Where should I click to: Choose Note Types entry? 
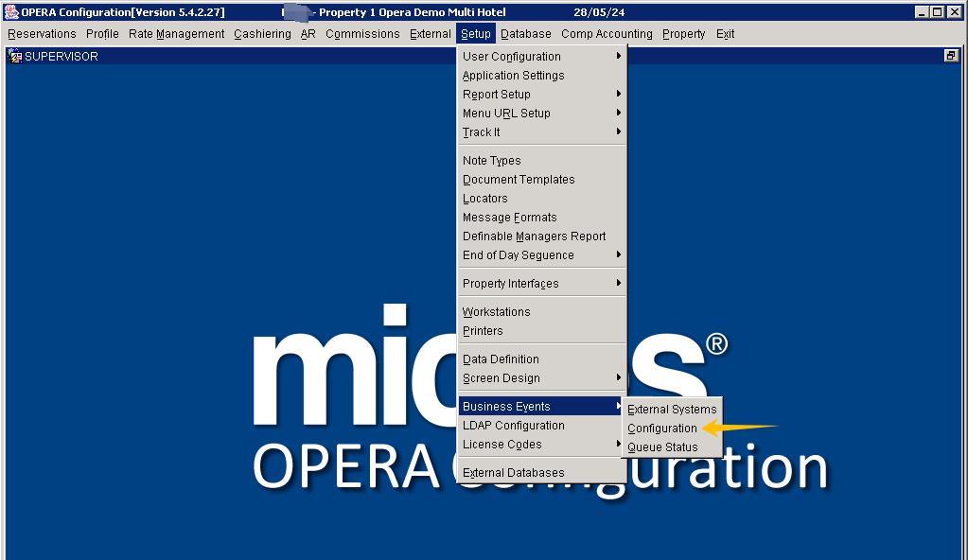tap(542, 161)
